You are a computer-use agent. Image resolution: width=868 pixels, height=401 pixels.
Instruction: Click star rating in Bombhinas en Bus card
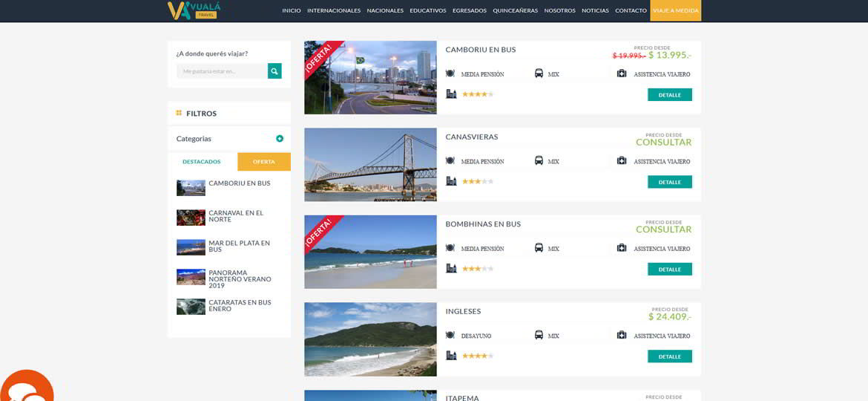pos(478,269)
